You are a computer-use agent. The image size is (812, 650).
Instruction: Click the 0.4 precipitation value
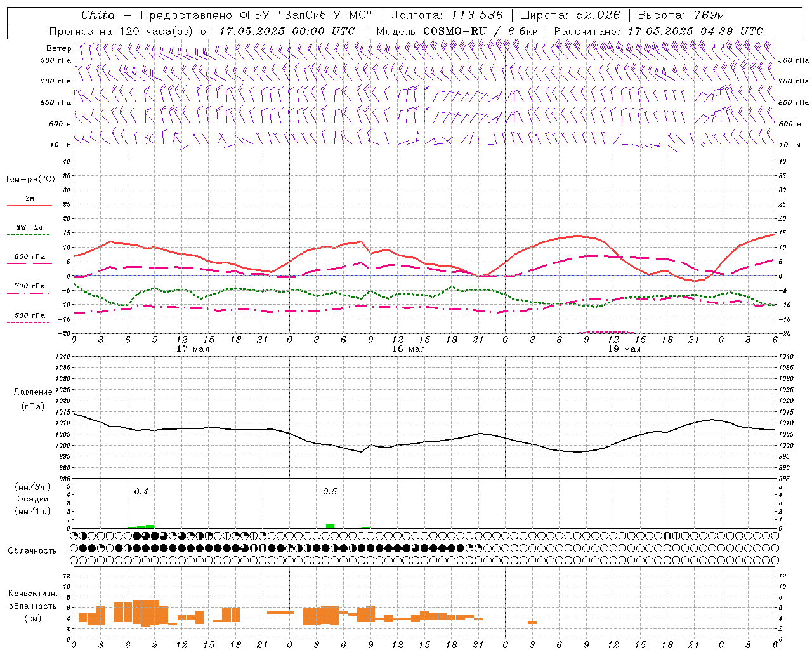point(141,491)
